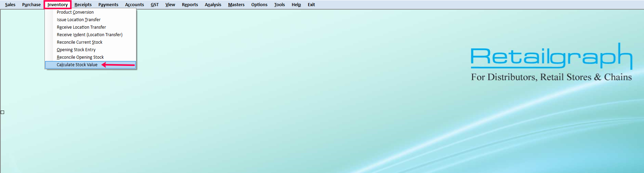
Task: Choose Receive Location Transfer
Action: click(x=91, y=27)
